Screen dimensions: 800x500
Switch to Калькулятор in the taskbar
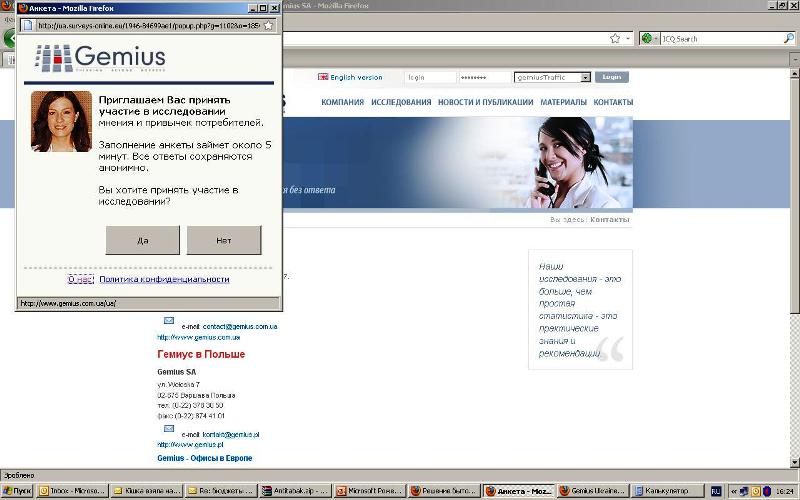pyautogui.click(x=665, y=491)
